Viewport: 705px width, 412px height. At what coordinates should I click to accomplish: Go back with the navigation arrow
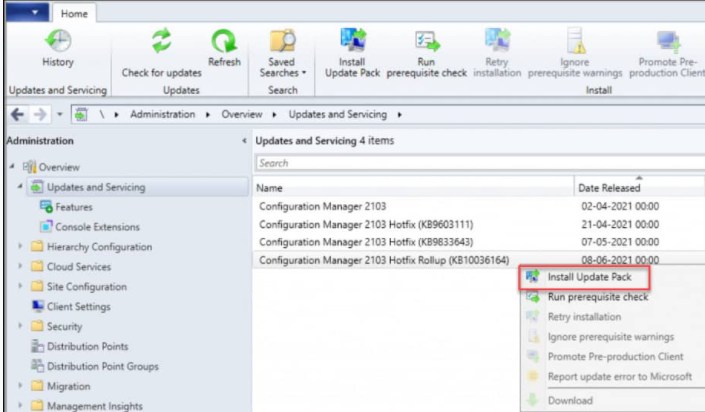pyautogui.click(x=17, y=115)
